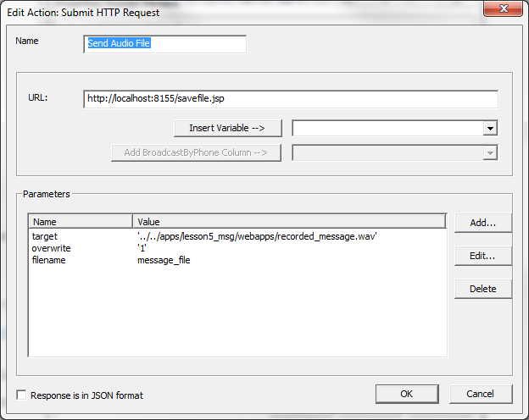Click the URL text field
The width and height of the screenshot is (529, 420).
(291, 99)
